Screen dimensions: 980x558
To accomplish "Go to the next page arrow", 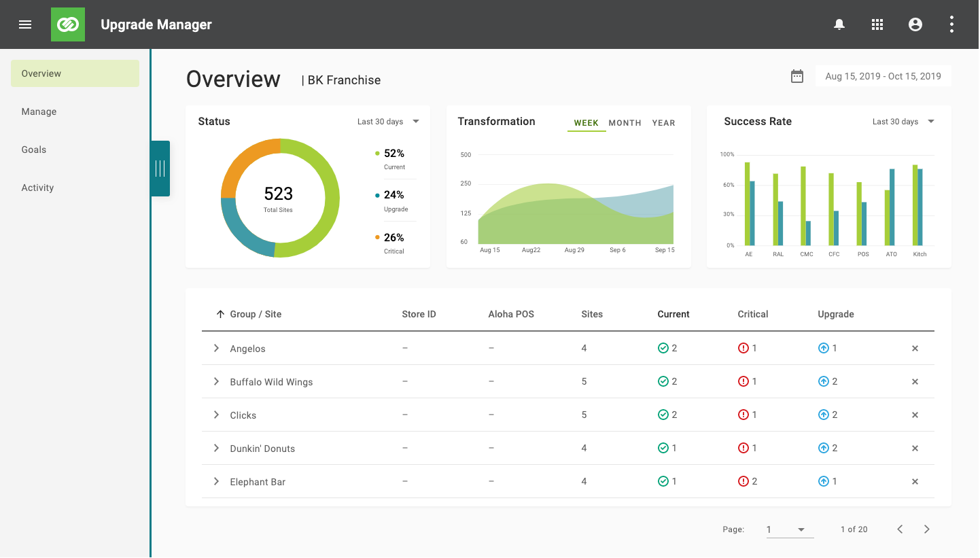I will (x=926, y=529).
